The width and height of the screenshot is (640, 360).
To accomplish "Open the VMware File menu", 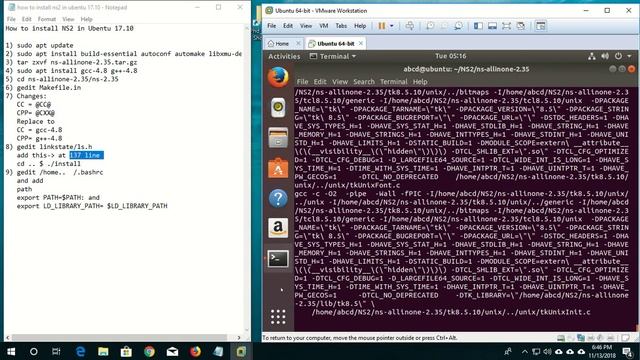I will click(271, 26).
